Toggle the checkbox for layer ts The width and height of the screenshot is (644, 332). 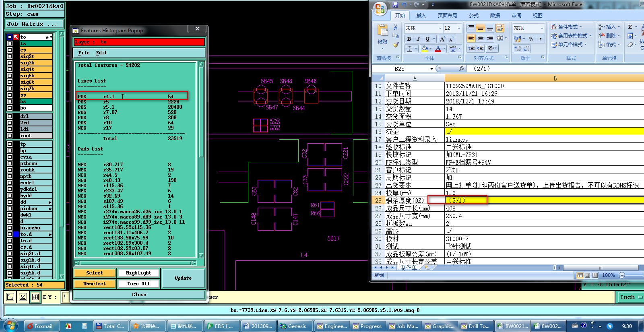click(x=10, y=43)
